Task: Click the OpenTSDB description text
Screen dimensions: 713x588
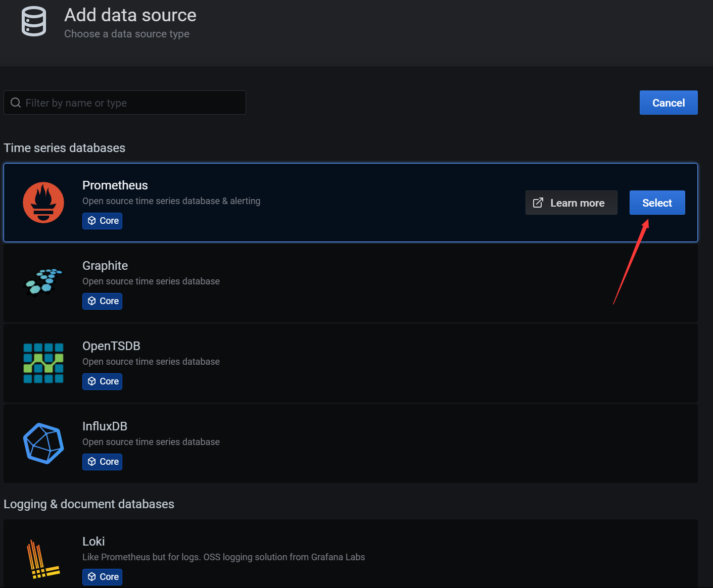Action: tap(151, 362)
